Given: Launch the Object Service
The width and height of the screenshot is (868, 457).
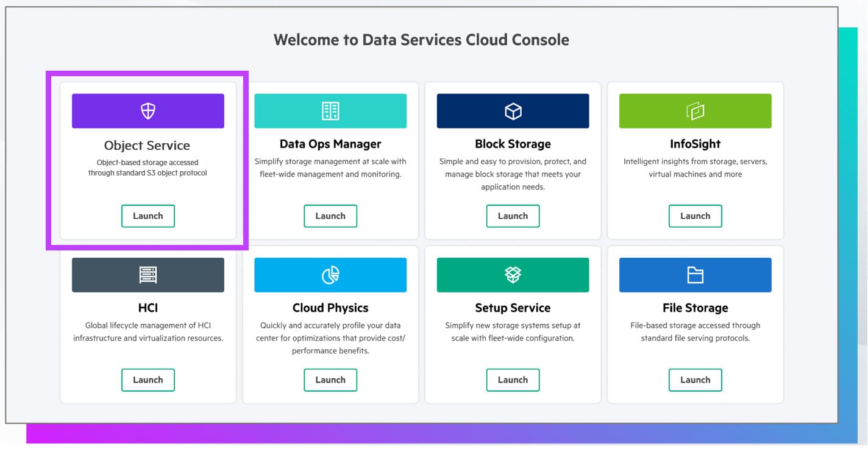Looking at the screenshot, I should [148, 216].
